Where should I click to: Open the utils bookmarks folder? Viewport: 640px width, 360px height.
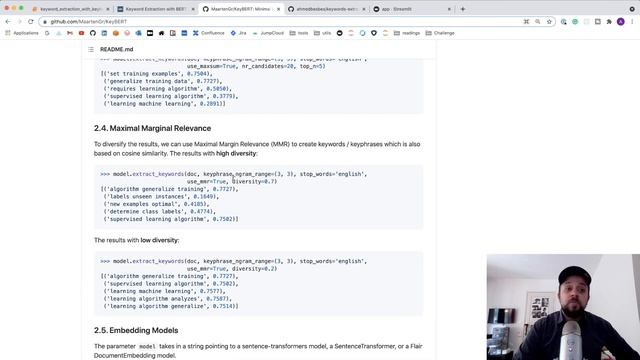pyautogui.click(x=322, y=33)
